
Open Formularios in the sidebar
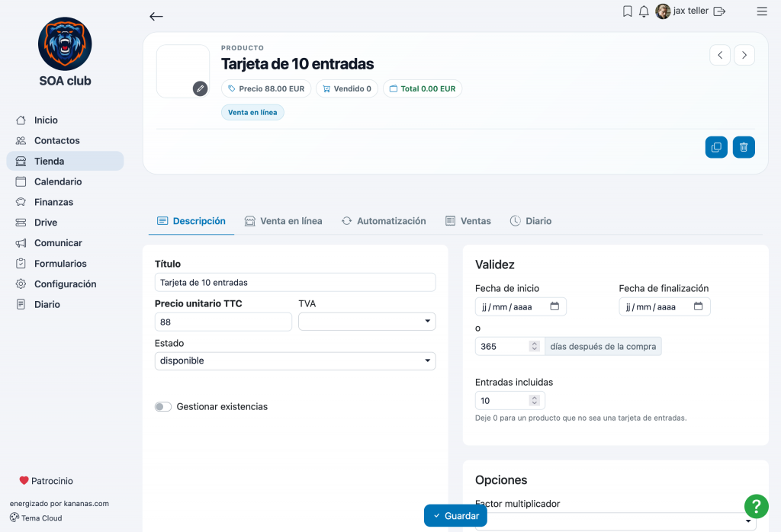(65, 264)
